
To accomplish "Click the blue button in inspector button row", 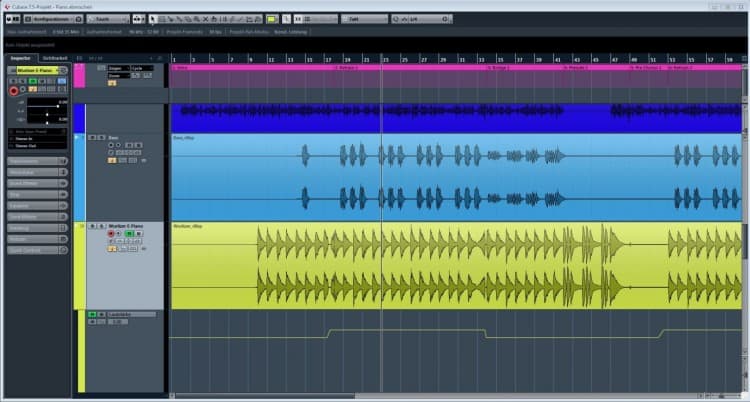I will (62, 81).
